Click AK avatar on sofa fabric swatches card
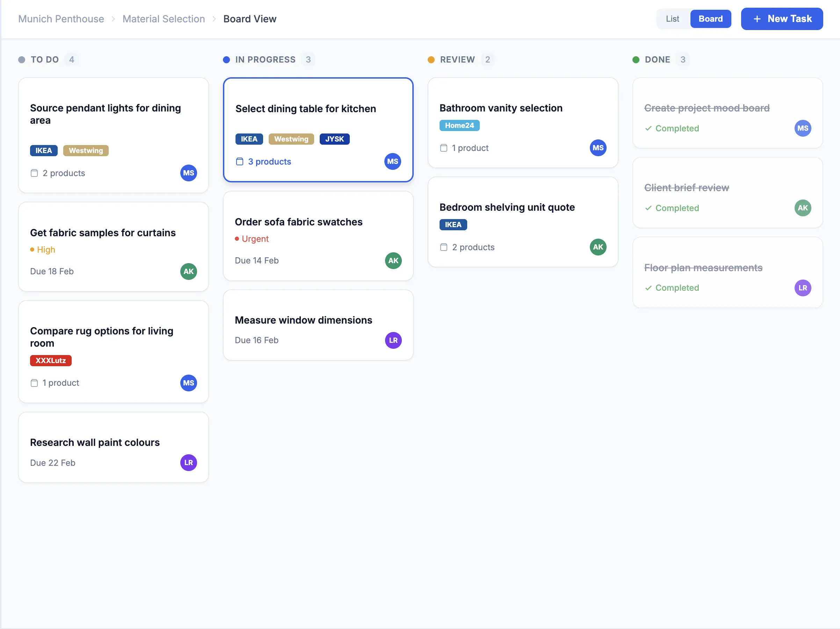The height and width of the screenshot is (629, 840). [x=393, y=261]
